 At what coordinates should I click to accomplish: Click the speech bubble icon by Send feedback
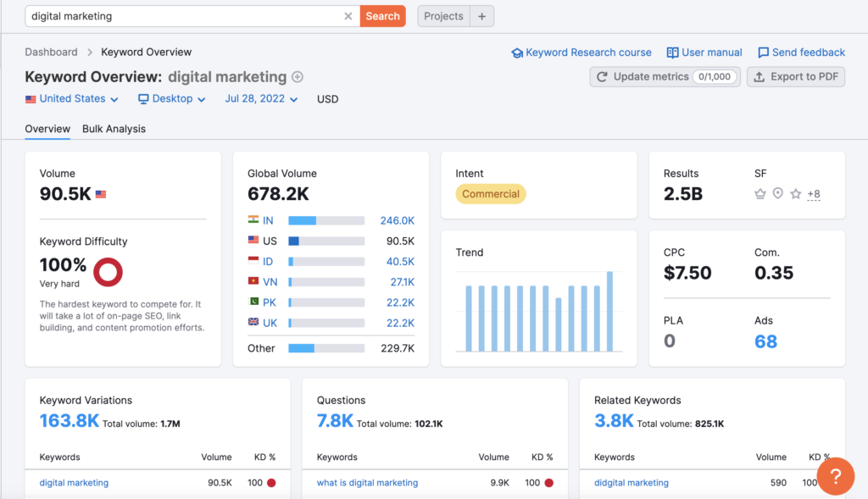764,53
